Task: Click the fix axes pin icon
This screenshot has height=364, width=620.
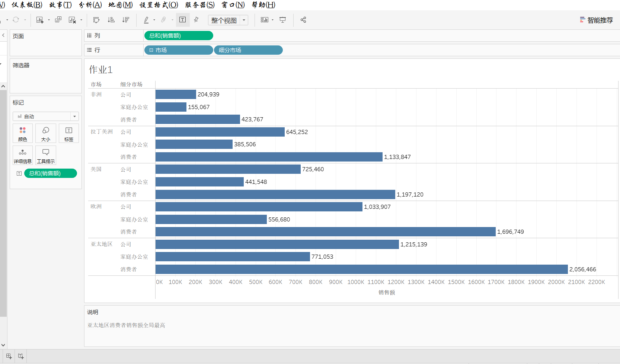Action: [196, 20]
